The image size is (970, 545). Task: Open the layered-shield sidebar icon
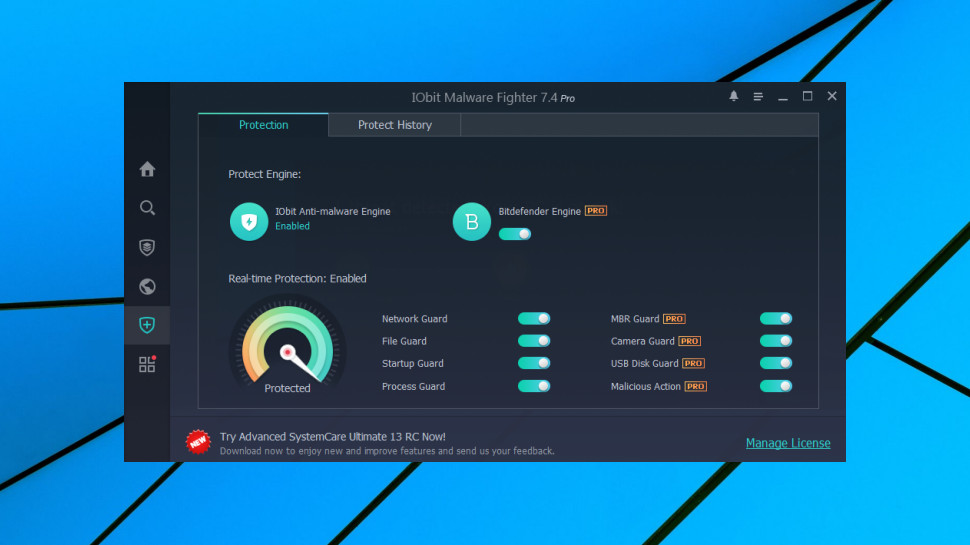pyautogui.click(x=147, y=247)
